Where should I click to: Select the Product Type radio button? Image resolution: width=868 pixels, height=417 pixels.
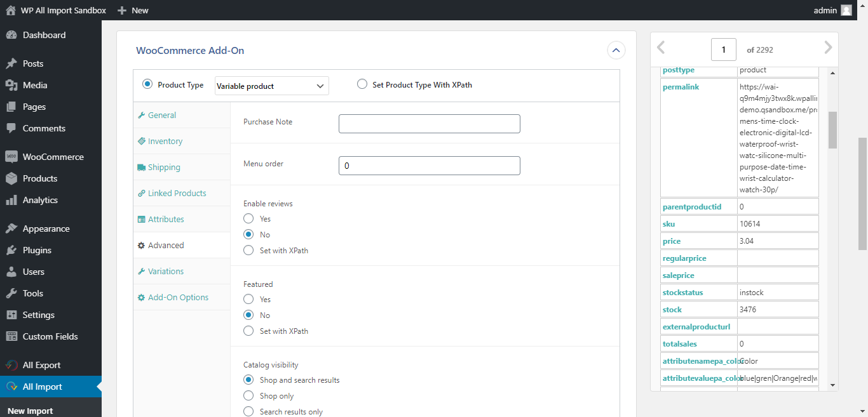tap(147, 84)
